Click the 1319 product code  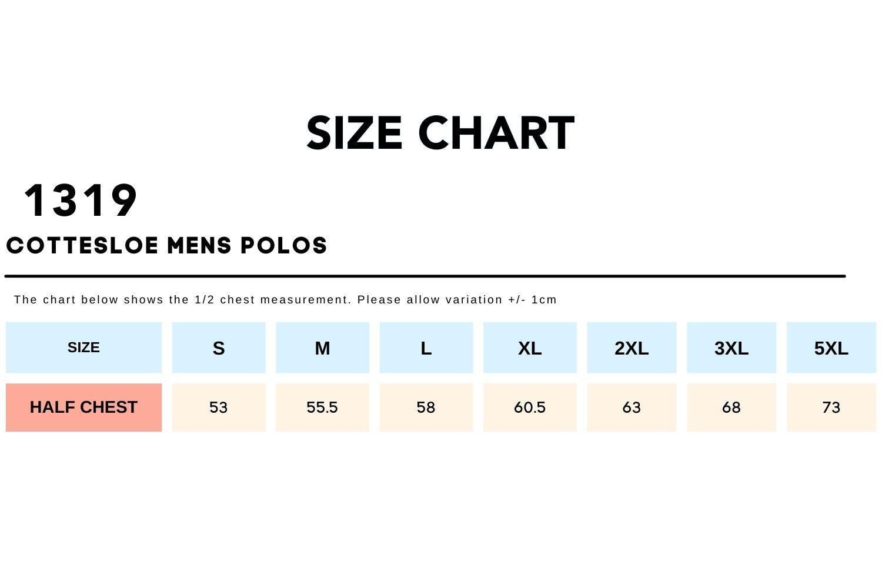tap(81, 201)
